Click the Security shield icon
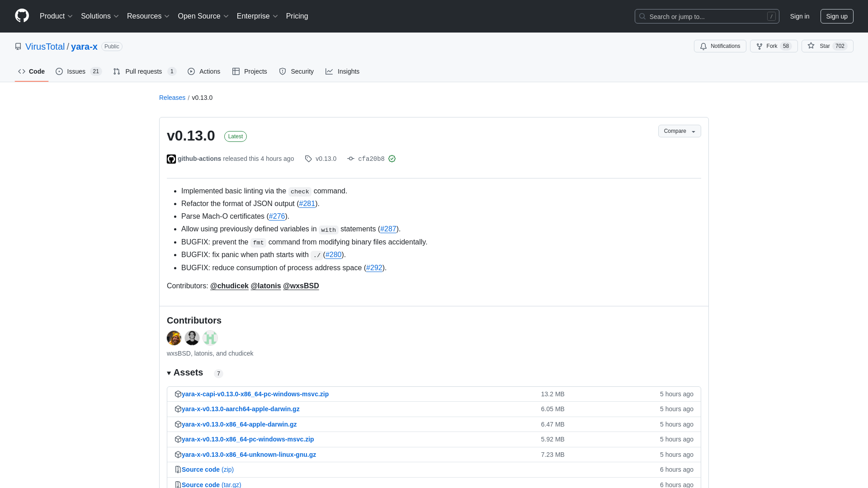The image size is (868, 488). click(x=283, y=71)
